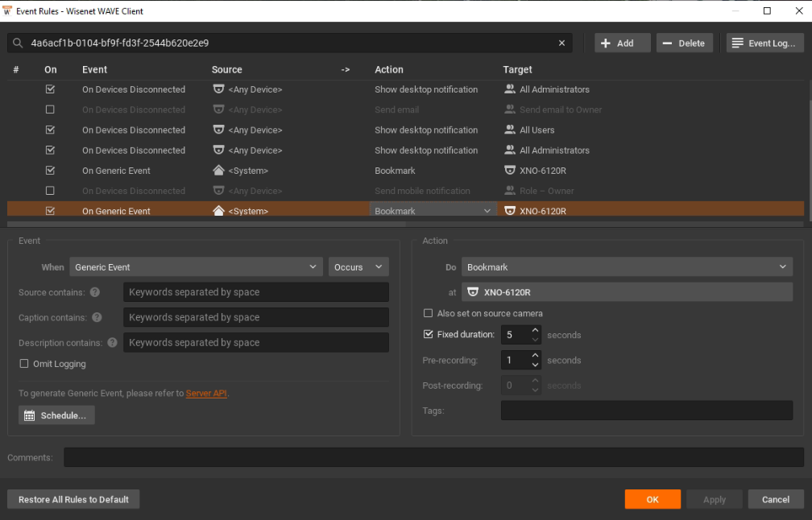812x520 pixels.
Task: Click the # column header
Action: [x=16, y=69]
